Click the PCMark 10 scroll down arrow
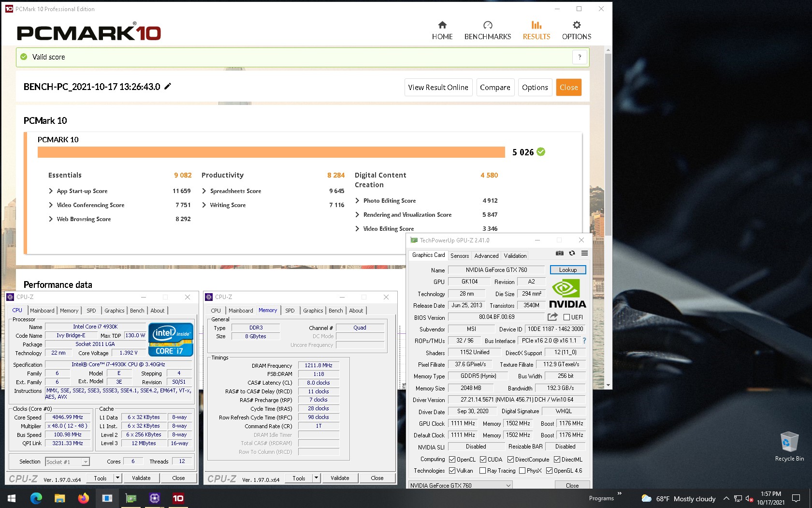 tap(609, 386)
